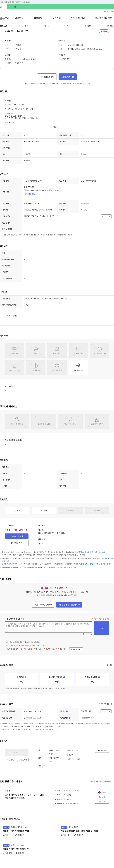Toggle 관심정보 등록 heart button

tap(47, 77)
